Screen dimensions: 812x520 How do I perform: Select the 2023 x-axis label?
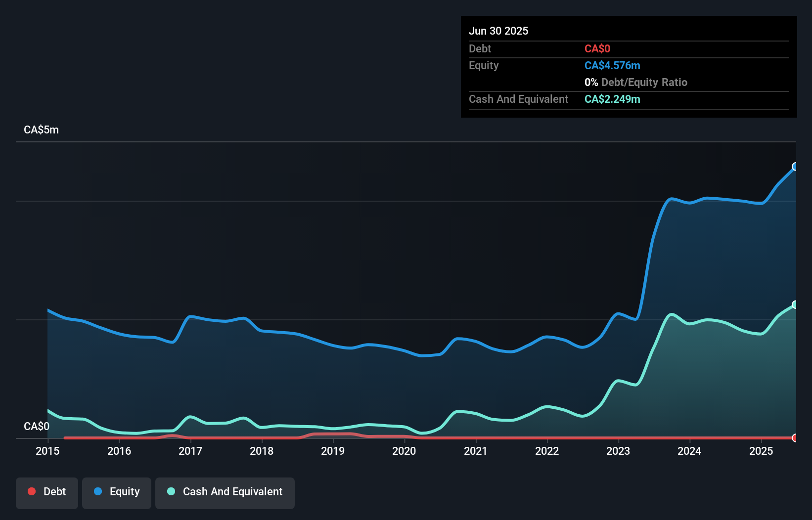[x=618, y=451]
